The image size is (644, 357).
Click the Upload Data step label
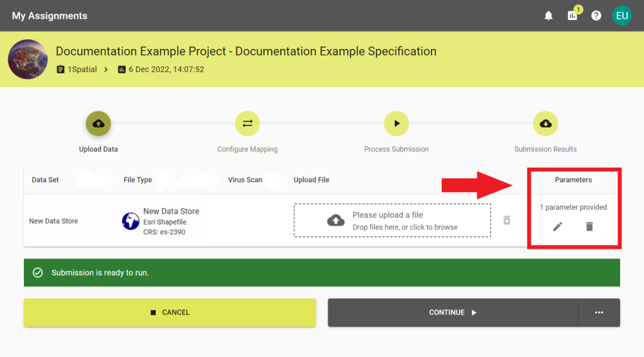[x=98, y=149]
